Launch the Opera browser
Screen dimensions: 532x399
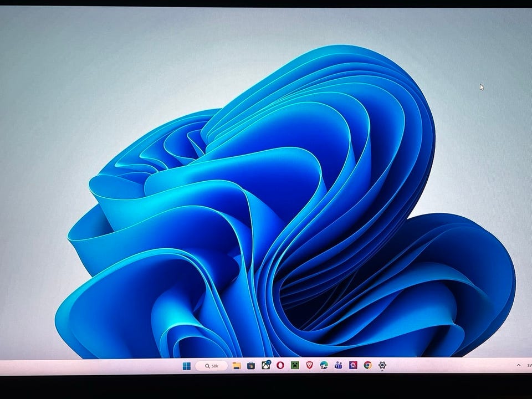[x=280, y=365]
